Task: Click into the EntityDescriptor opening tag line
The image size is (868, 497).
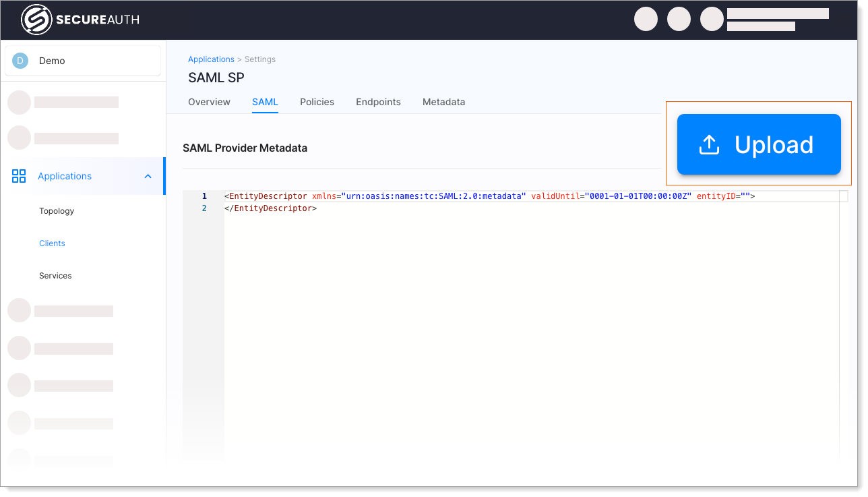Action: pos(489,196)
